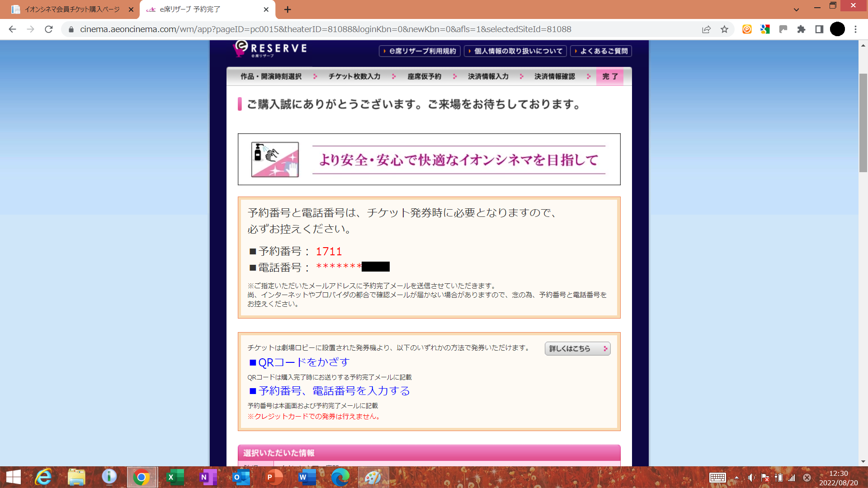868x488 pixels.
Task: Open Word from the taskbar
Action: click(x=307, y=477)
